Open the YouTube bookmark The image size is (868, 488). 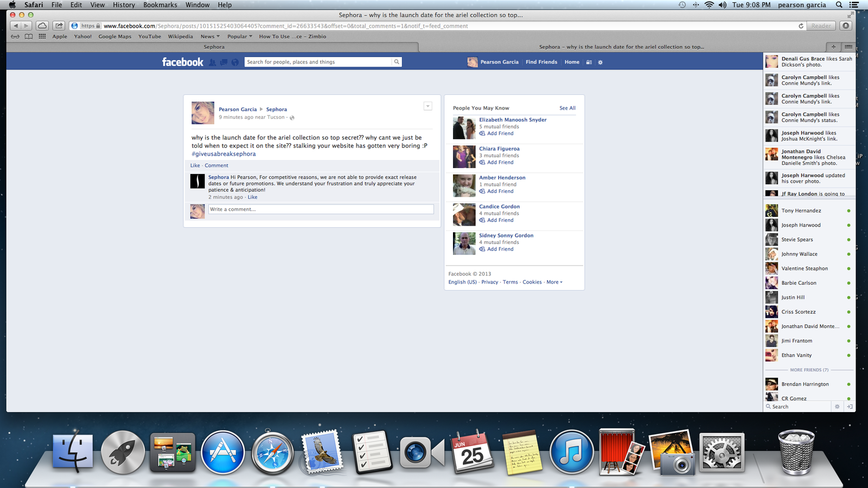[150, 36]
